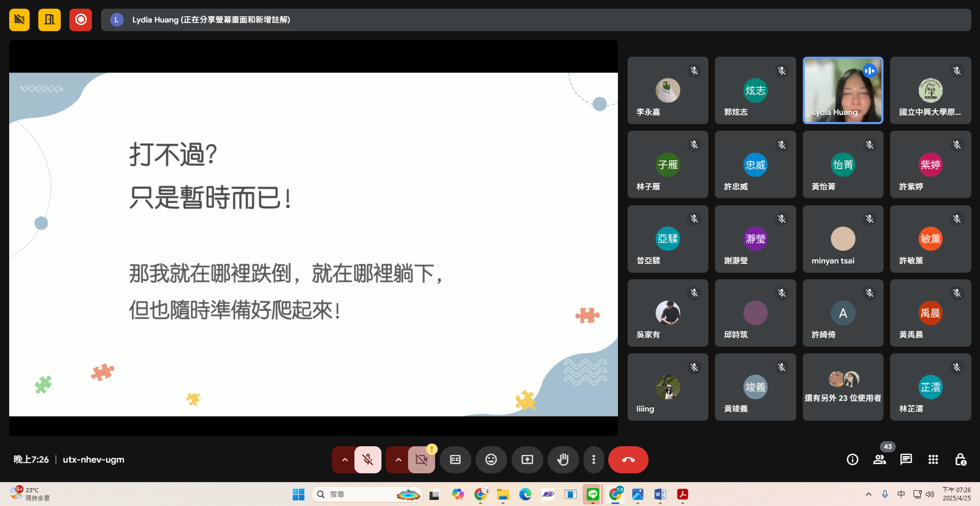The height and width of the screenshot is (506, 980).
Task: Open the more options menu
Action: [593, 460]
